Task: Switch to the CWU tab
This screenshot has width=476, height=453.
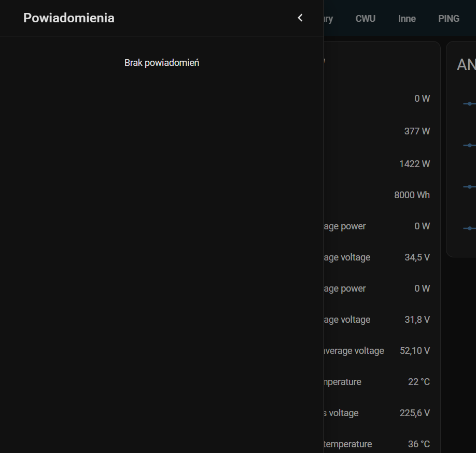Action: pos(365,19)
